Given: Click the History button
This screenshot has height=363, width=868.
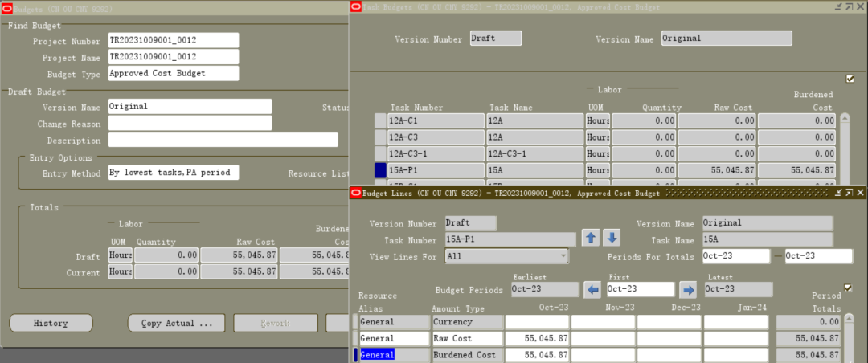Looking at the screenshot, I should 51,323.
